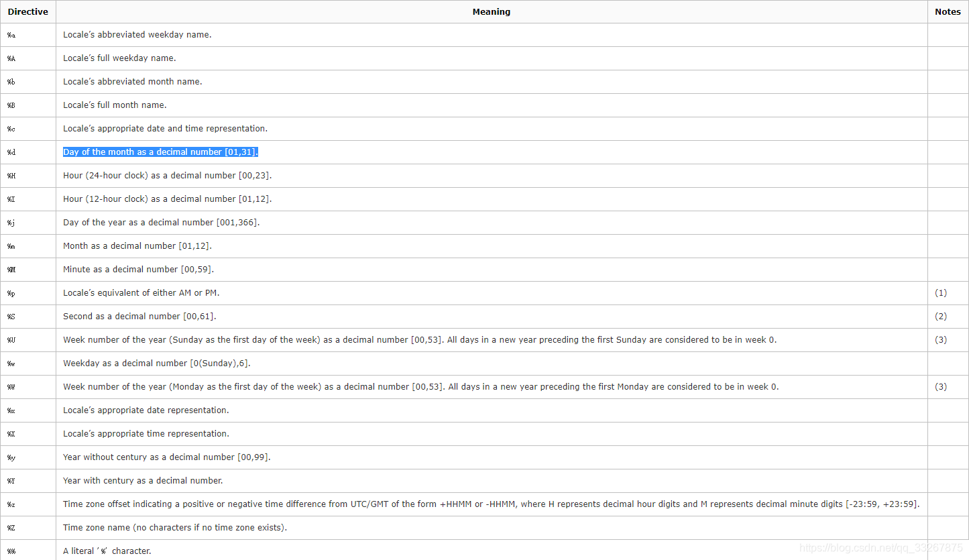Click the %d directive cell
The height and width of the screenshot is (560, 969).
click(x=28, y=152)
